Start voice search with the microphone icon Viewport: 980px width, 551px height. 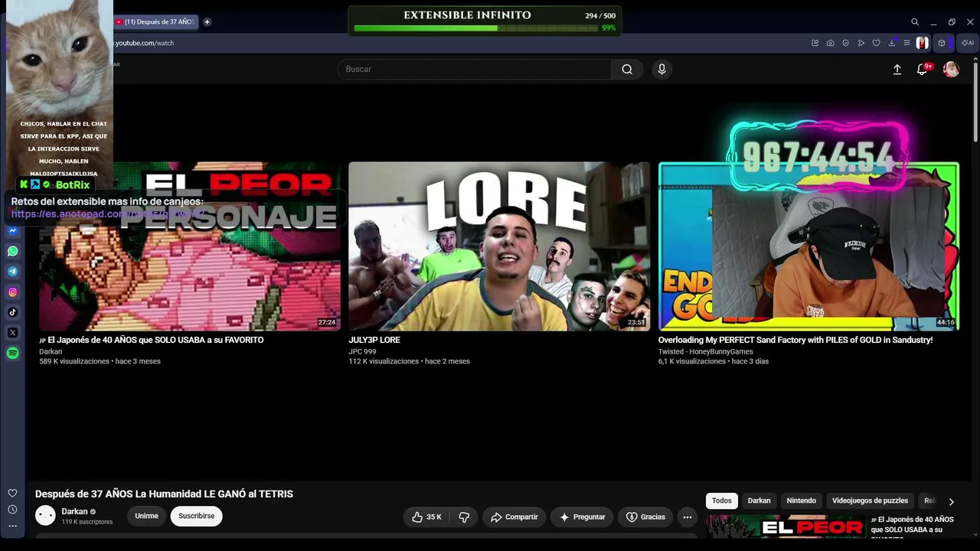point(662,69)
